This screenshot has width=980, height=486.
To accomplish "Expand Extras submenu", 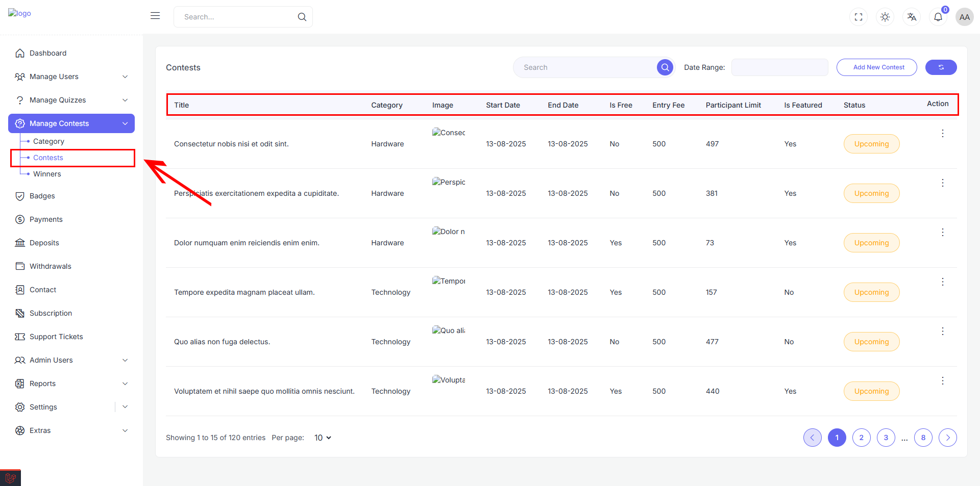I will [x=71, y=430].
